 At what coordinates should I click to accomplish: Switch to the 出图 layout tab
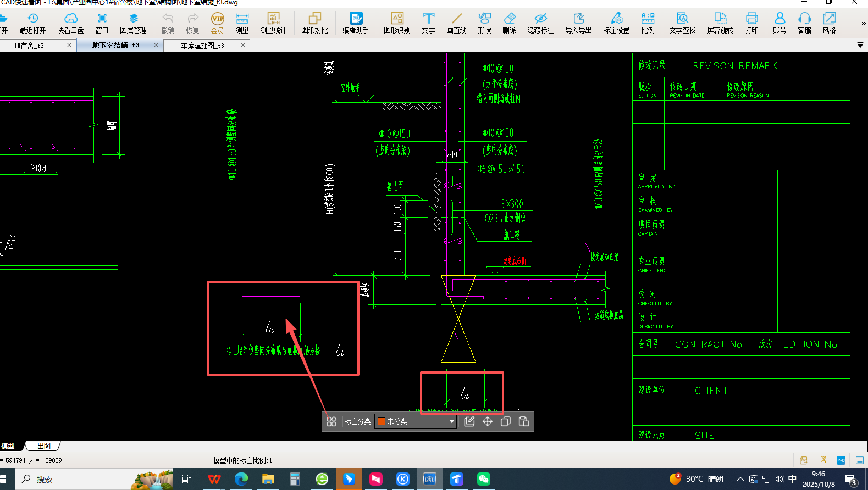coord(44,446)
